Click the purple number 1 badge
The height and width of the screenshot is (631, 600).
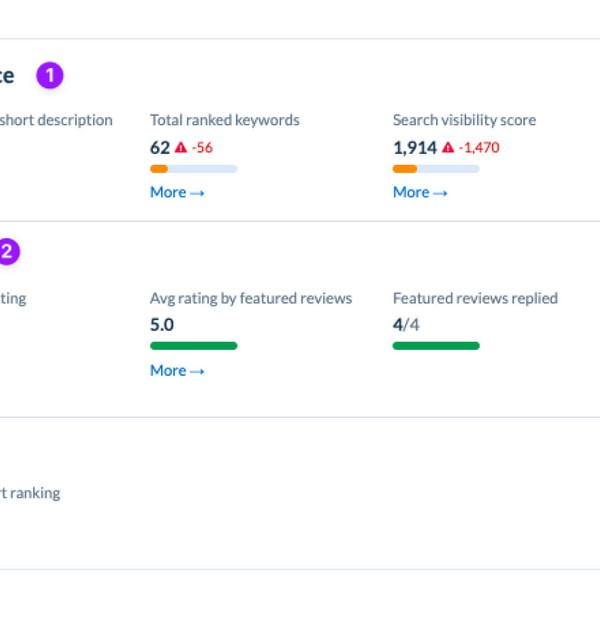(x=50, y=75)
